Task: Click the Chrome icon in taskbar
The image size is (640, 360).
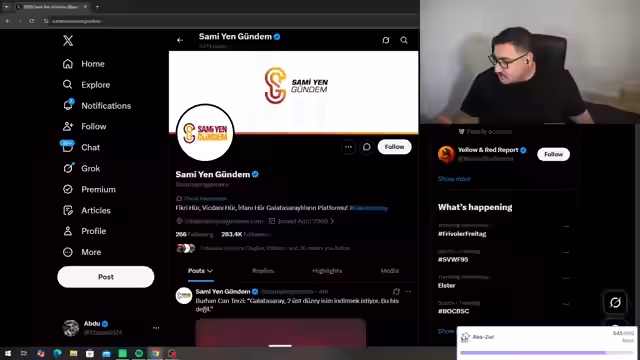Action: point(155,353)
